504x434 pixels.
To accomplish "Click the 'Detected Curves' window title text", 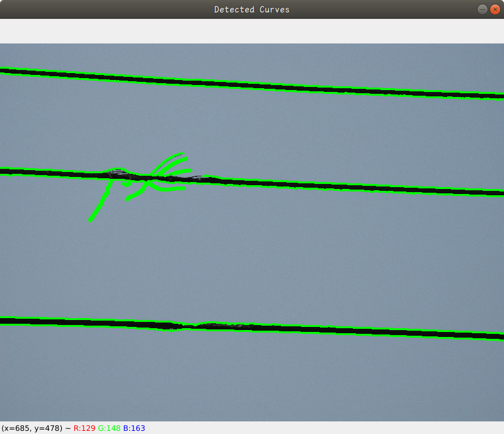I will point(251,9).
